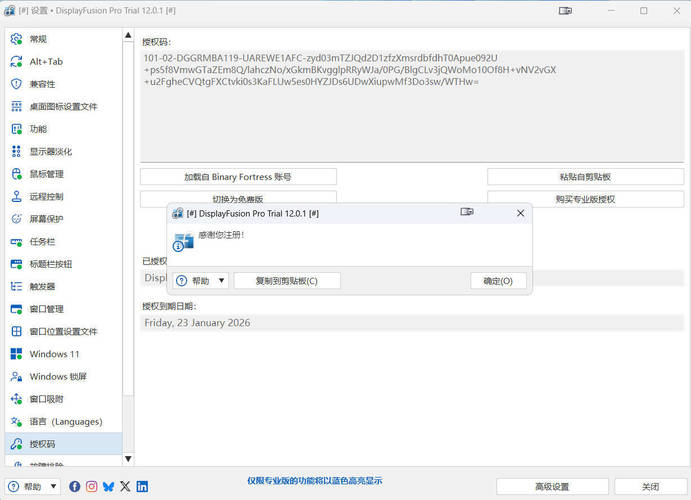Open the X (Twitter) icon
Image resolution: width=691 pixels, height=500 pixels.
(x=125, y=487)
